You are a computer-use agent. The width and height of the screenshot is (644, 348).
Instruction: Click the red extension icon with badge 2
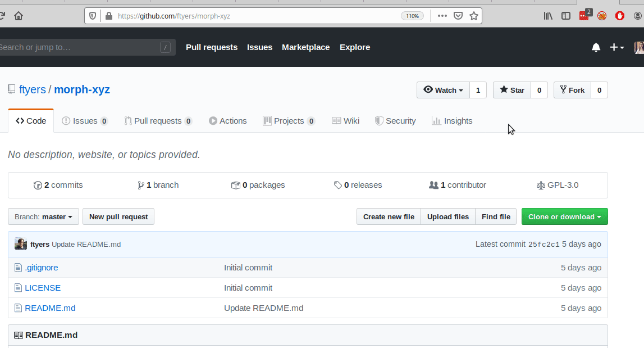click(x=585, y=15)
